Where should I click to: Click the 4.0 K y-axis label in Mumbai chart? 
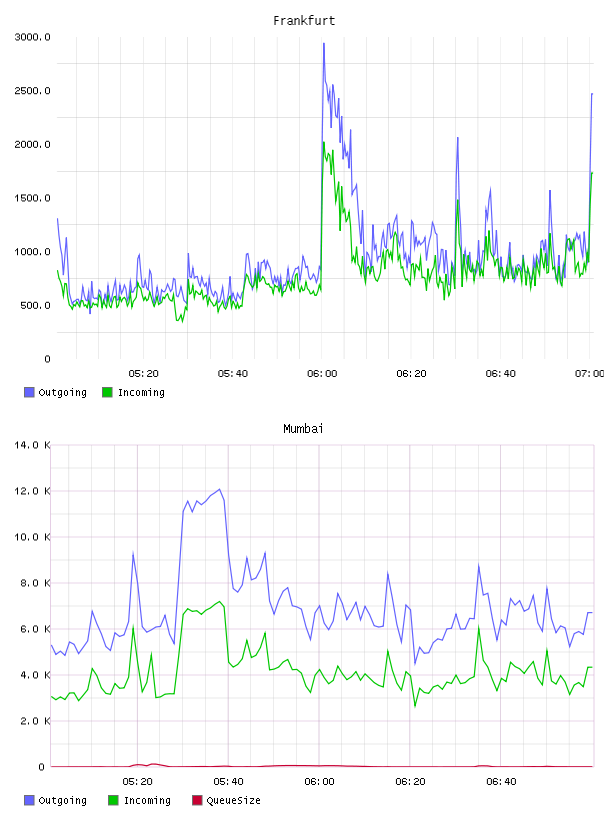[x=35, y=675]
